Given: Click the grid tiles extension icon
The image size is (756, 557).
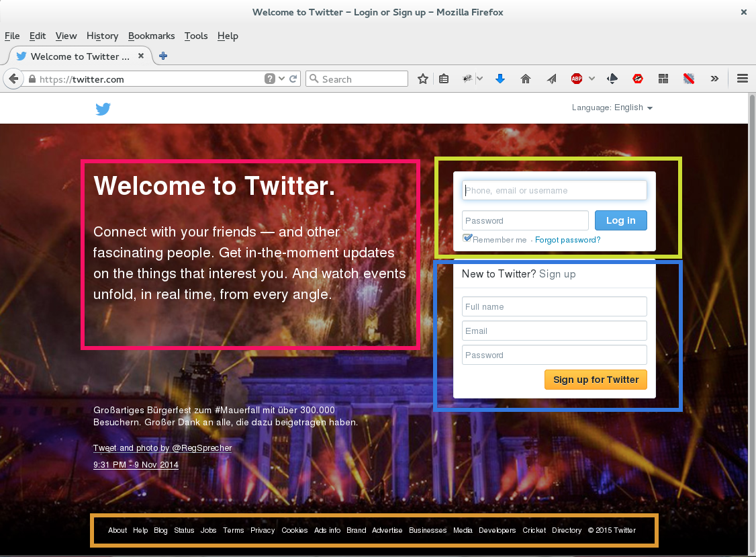Looking at the screenshot, I should point(663,79).
